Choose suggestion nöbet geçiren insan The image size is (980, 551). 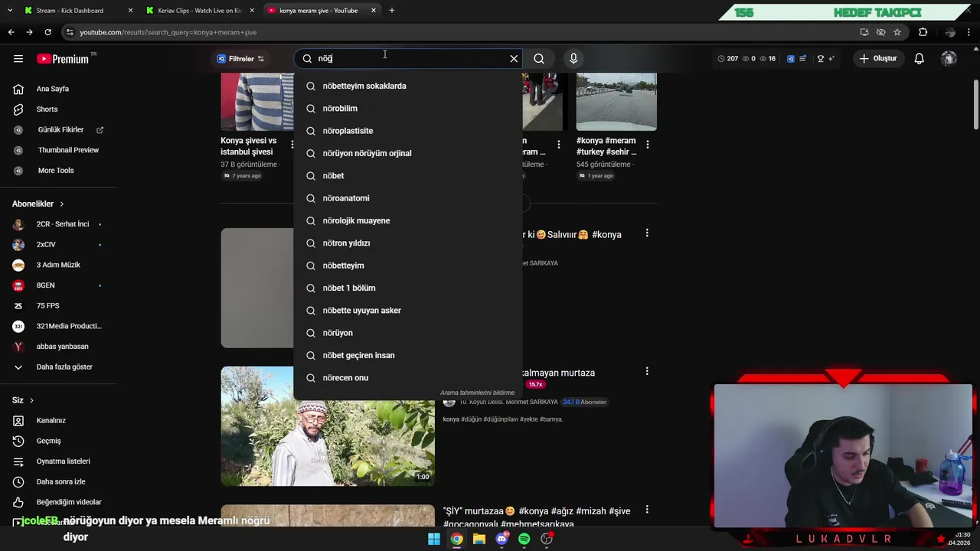(x=408, y=355)
